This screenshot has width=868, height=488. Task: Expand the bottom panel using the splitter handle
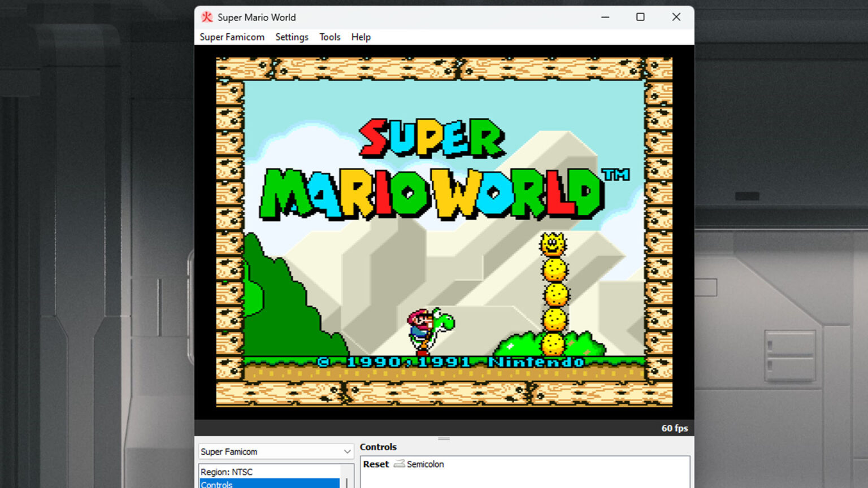click(444, 438)
